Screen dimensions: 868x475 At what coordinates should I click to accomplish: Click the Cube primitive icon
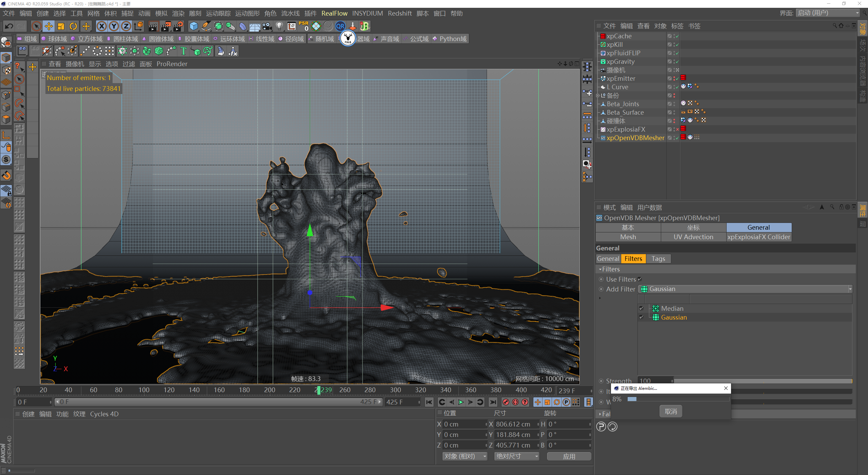coord(194,26)
